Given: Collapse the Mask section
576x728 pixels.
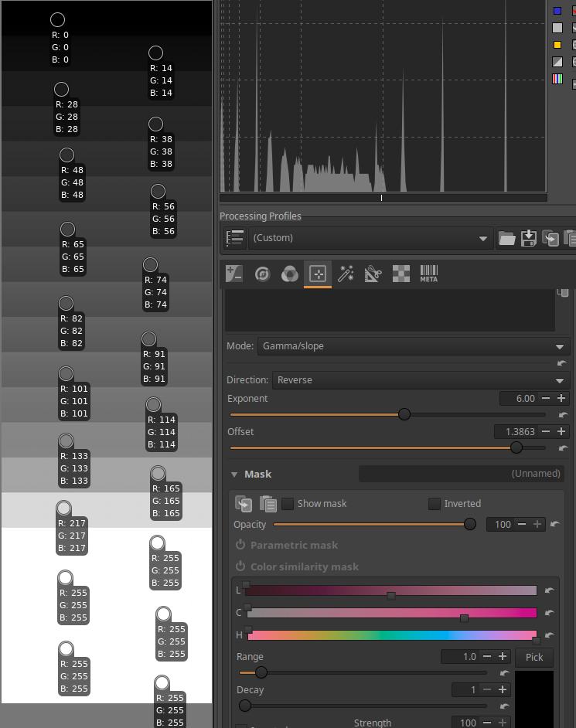Looking at the screenshot, I should coord(234,475).
